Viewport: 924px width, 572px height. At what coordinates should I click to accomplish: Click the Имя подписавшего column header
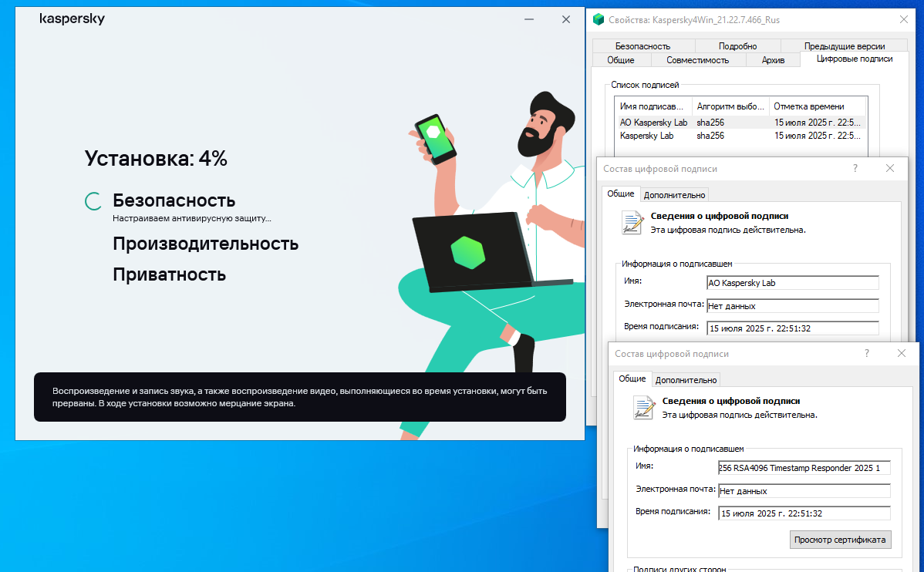pyautogui.click(x=653, y=106)
